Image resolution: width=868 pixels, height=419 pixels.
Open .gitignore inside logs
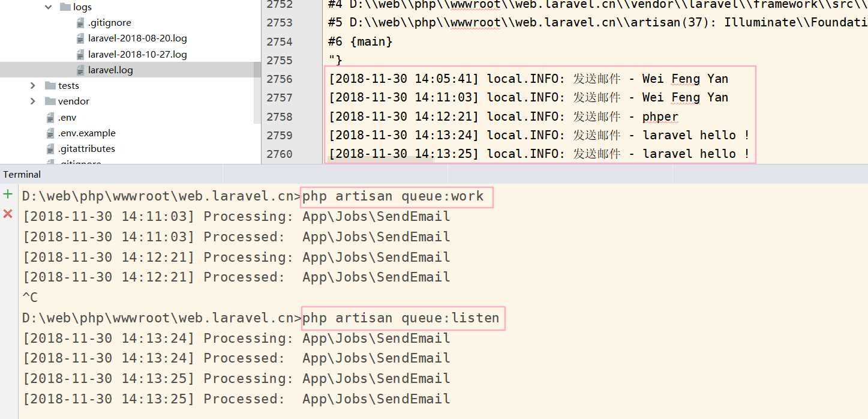coord(109,23)
